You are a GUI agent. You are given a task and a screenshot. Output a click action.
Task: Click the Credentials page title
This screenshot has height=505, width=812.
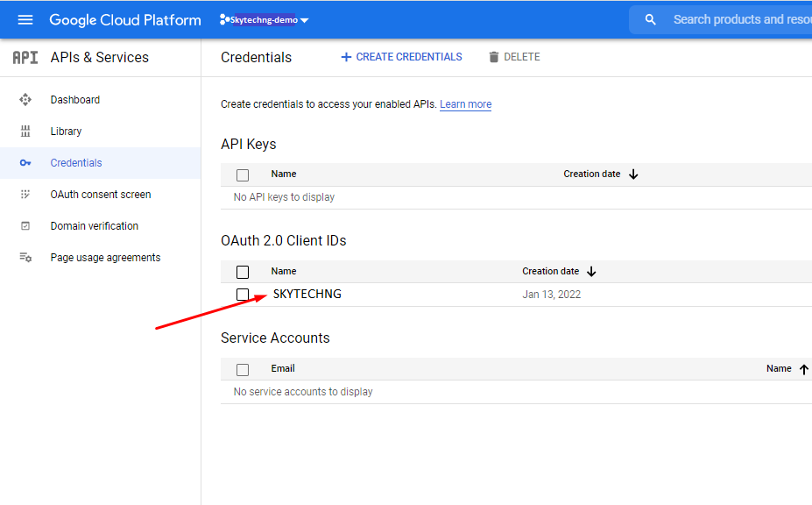click(x=257, y=57)
